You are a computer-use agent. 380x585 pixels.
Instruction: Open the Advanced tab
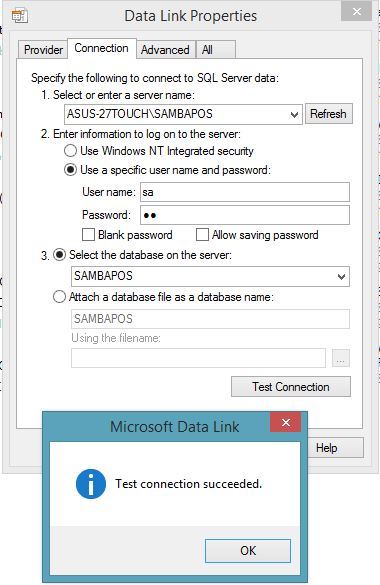point(165,50)
